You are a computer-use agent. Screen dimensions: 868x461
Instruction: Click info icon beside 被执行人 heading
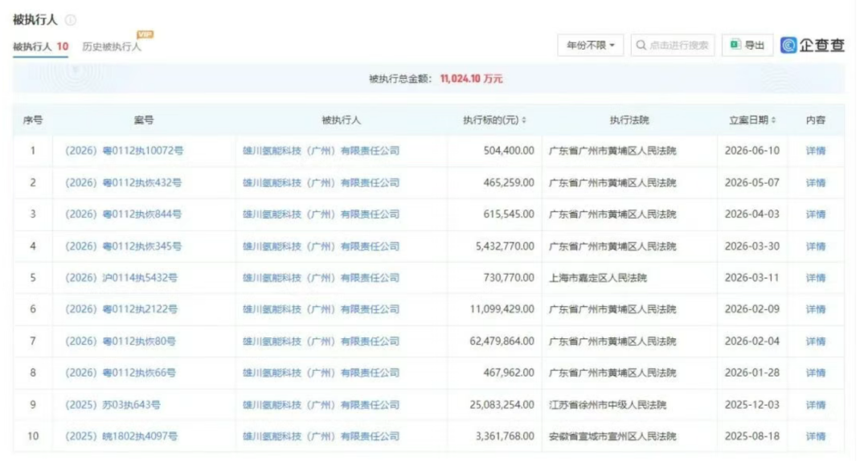coord(70,20)
